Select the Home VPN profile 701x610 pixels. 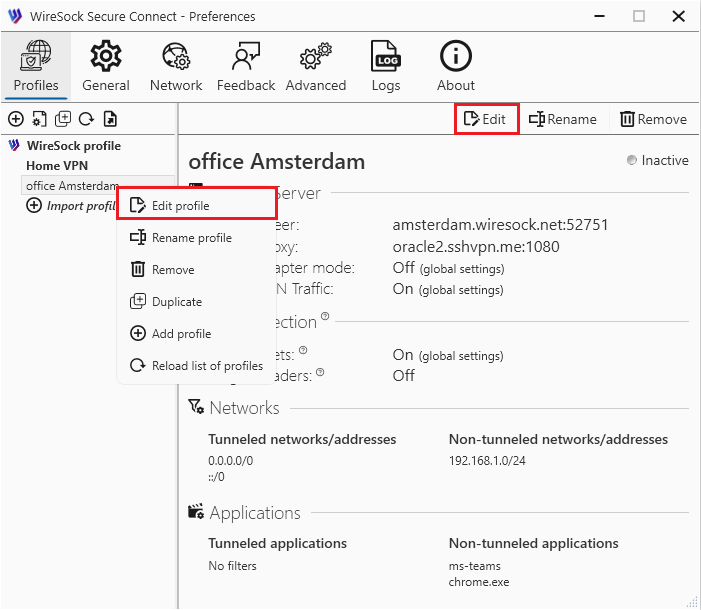point(57,165)
